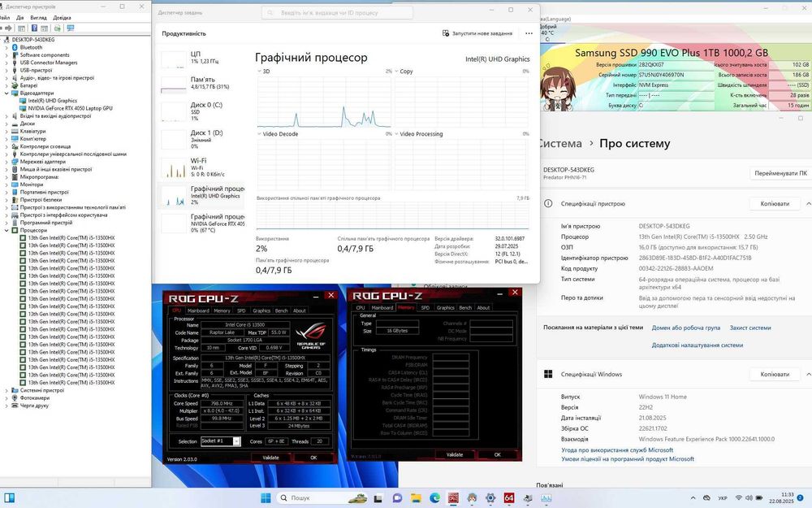Viewport: 812px width, 508px height.
Task: Click Перейменувати ПК button
Action: [780, 173]
